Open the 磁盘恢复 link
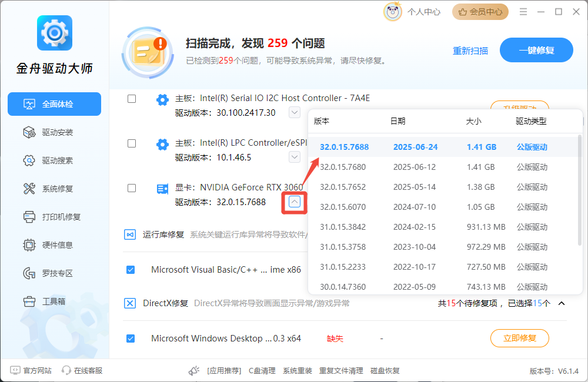Viewport: 588px width, 382px height. click(x=385, y=371)
